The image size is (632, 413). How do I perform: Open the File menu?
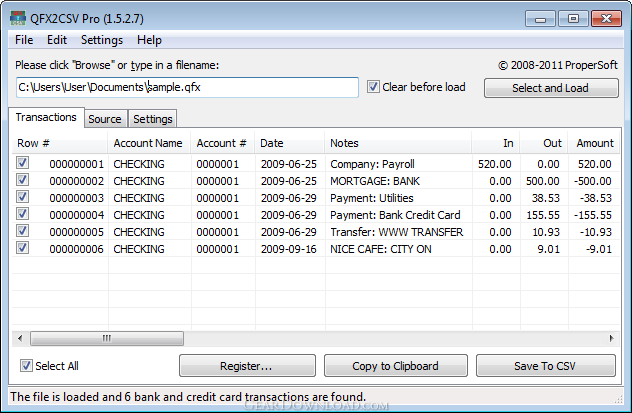[x=24, y=40]
